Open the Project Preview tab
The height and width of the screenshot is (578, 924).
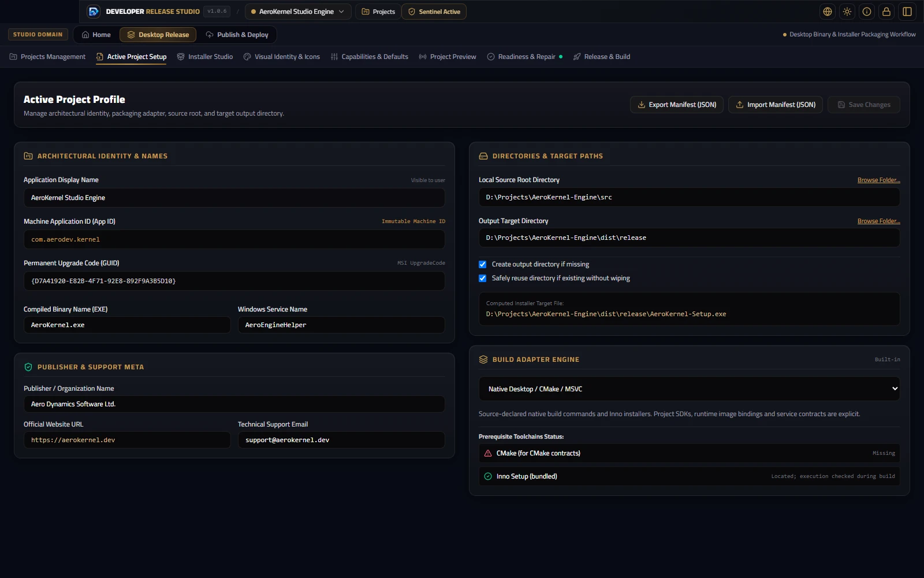448,57
